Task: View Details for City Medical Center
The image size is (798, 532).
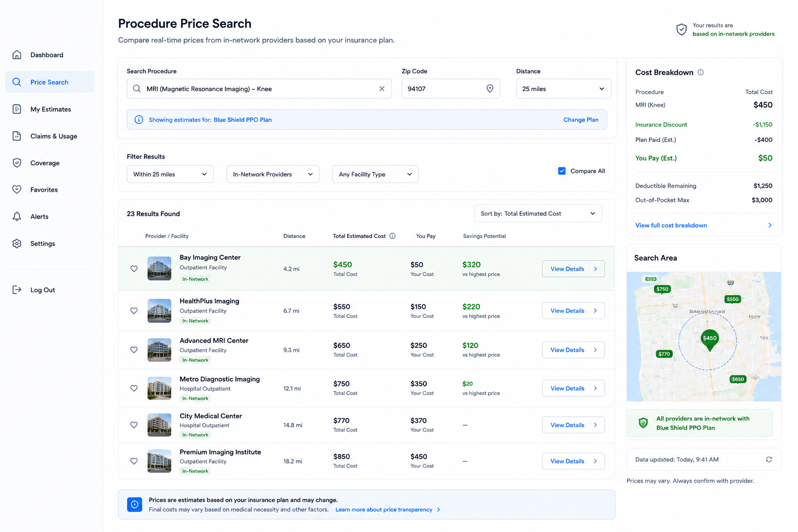Action: coord(573,425)
